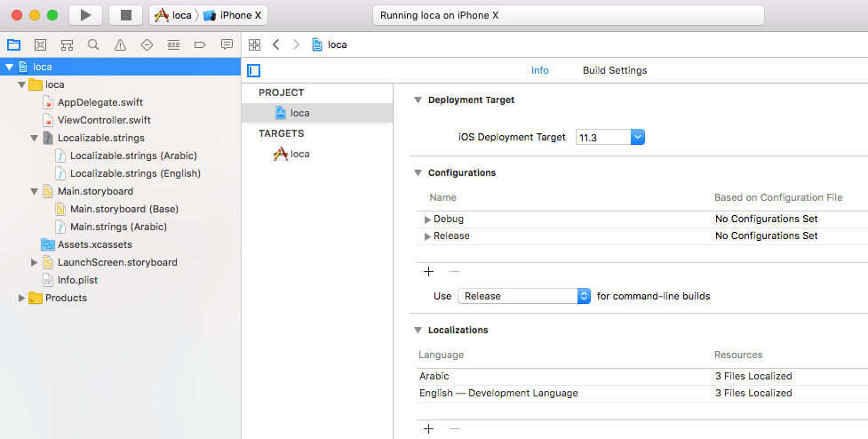Open Info.plist
The height and width of the screenshot is (439, 868).
[77, 280]
